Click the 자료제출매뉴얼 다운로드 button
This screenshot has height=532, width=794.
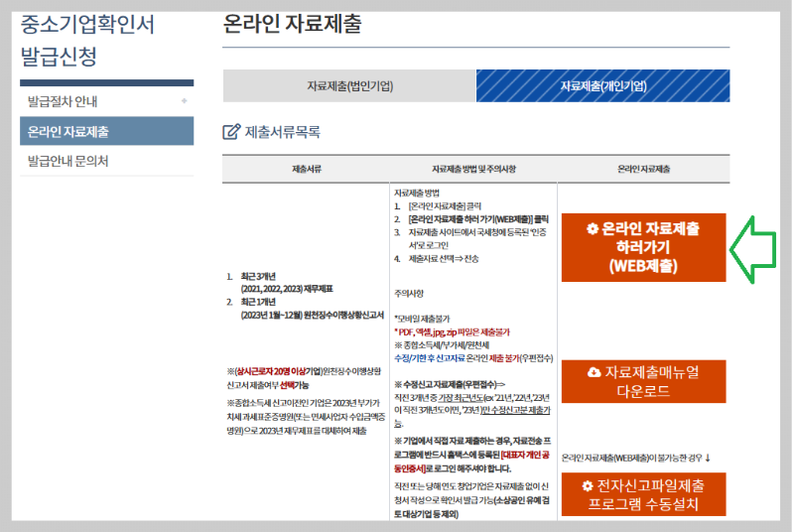[x=643, y=381]
